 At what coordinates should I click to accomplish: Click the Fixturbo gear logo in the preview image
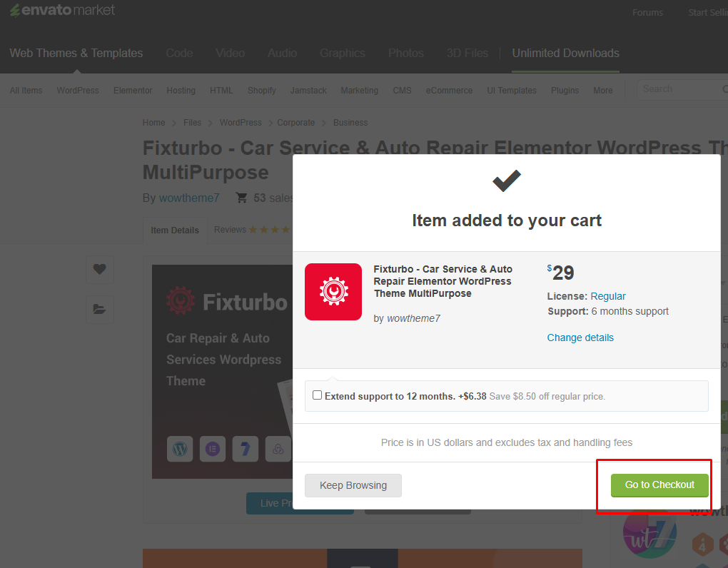[180, 300]
